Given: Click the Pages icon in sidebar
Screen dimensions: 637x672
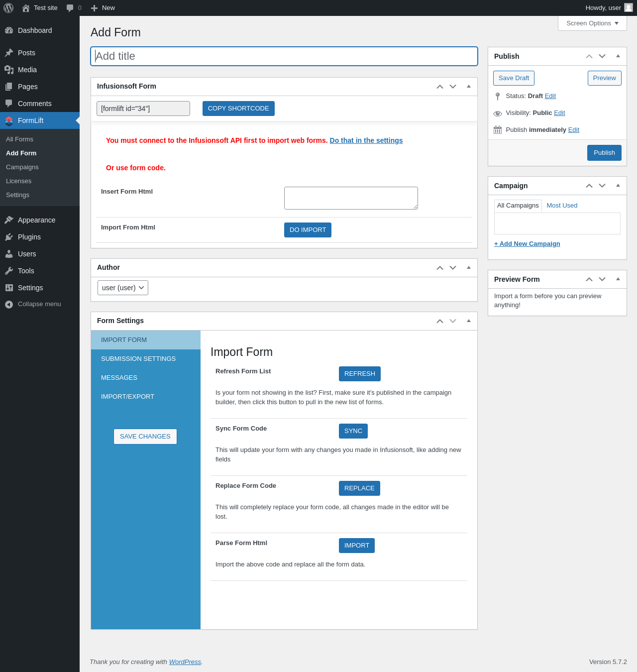Looking at the screenshot, I should coord(9,87).
